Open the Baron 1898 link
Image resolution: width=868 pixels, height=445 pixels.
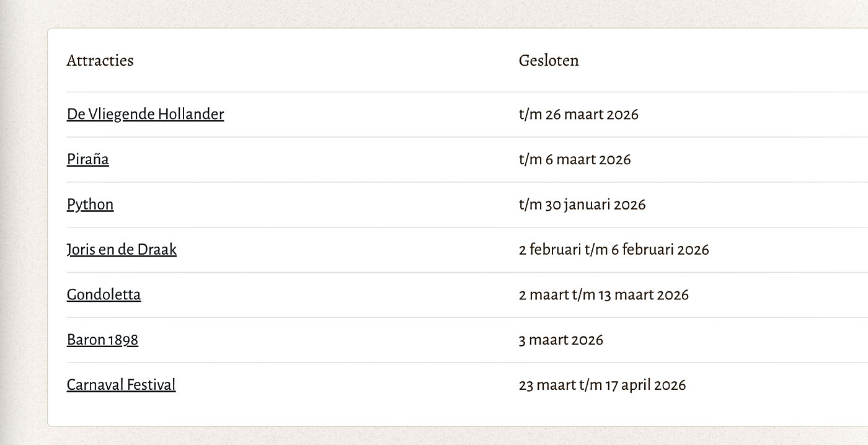pos(102,340)
